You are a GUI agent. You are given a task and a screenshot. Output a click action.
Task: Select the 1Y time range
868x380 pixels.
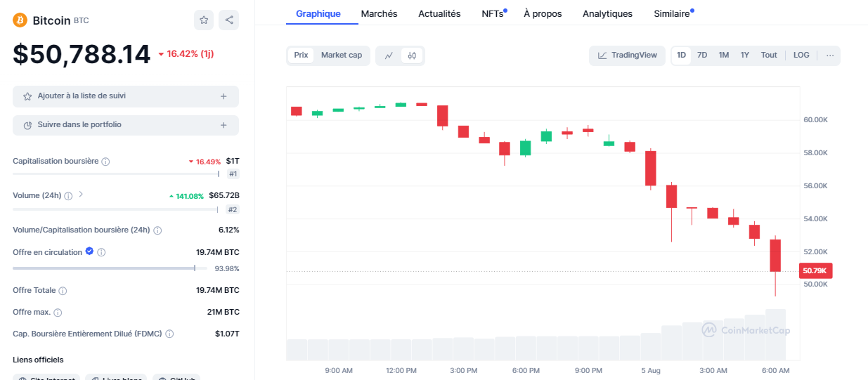pyautogui.click(x=745, y=55)
